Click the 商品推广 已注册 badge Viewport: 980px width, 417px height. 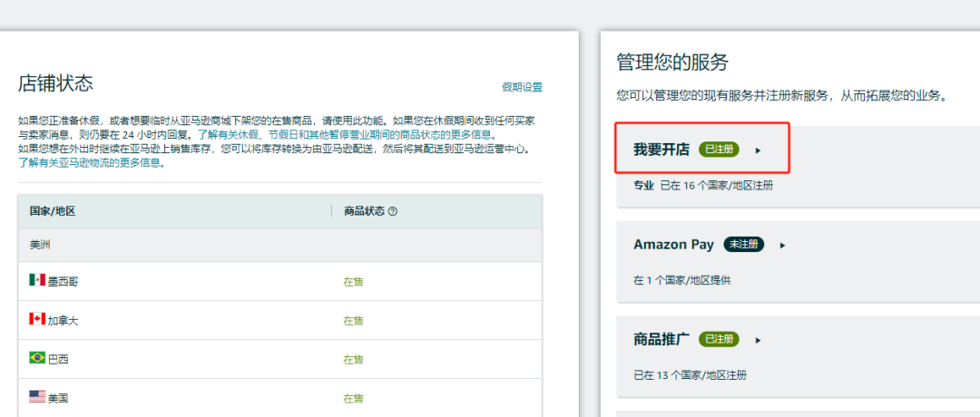719,340
